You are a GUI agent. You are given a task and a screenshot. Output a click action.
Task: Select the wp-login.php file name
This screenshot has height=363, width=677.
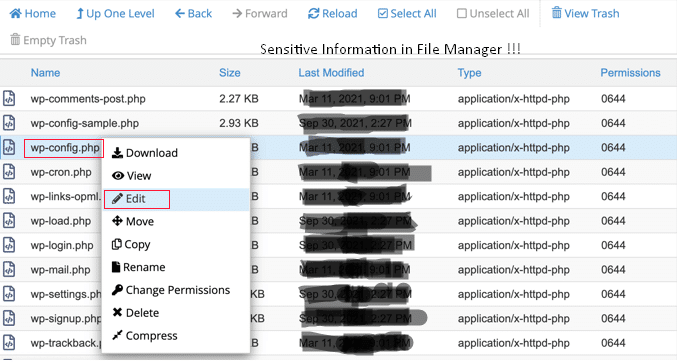(x=62, y=246)
